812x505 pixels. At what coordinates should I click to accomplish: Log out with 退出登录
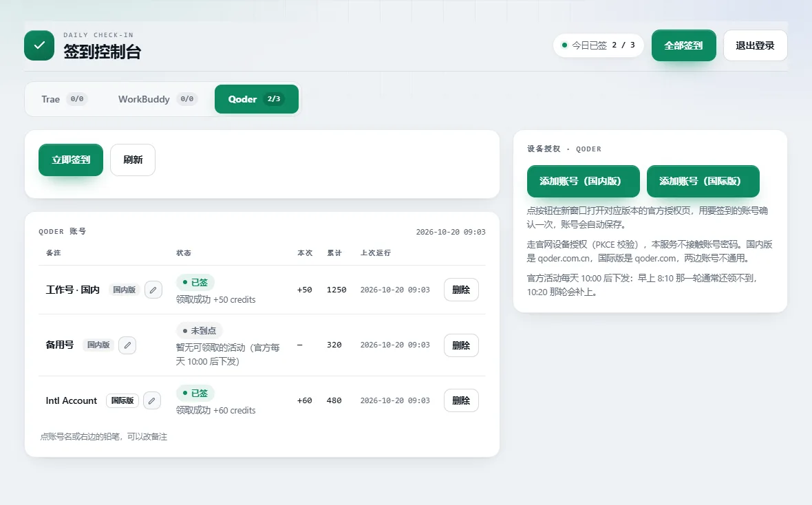click(755, 45)
